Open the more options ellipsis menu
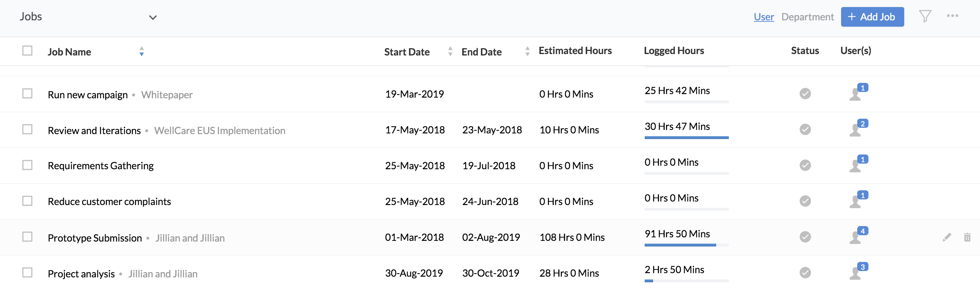Image resolution: width=980 pixels, height=290 pixels. pos(952,15)
